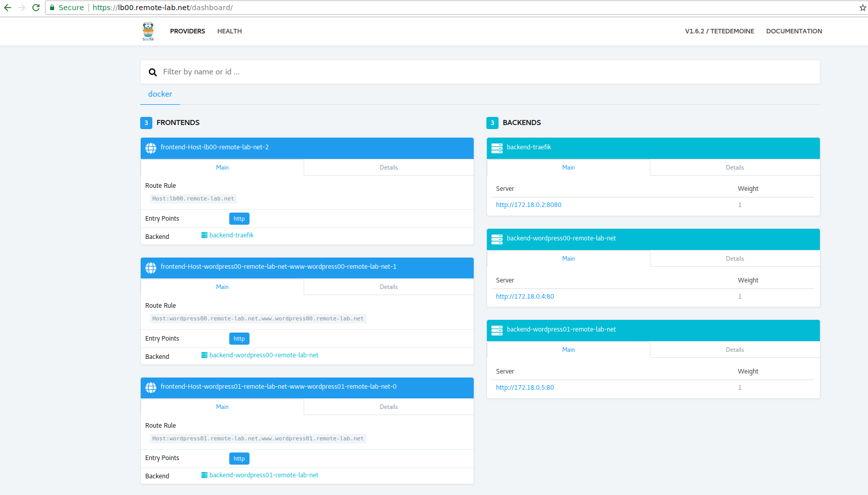Image resolution: width=868 pixels, height=495 pixels.
Task: Click globe icon of frontend-Host-lb00-remote-lab-net-2
Action: [151, 148]
